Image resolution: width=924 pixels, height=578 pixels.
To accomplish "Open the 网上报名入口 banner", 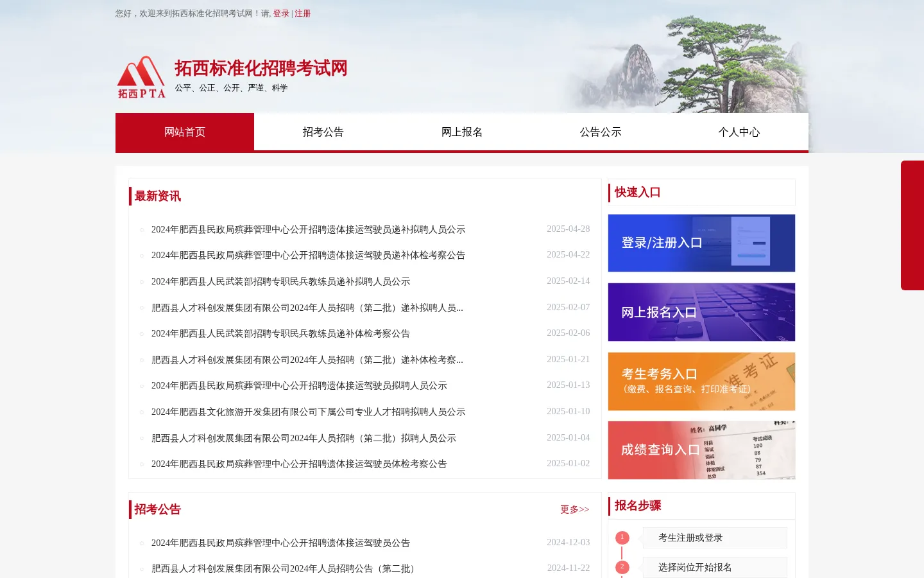I will point(701,312).
